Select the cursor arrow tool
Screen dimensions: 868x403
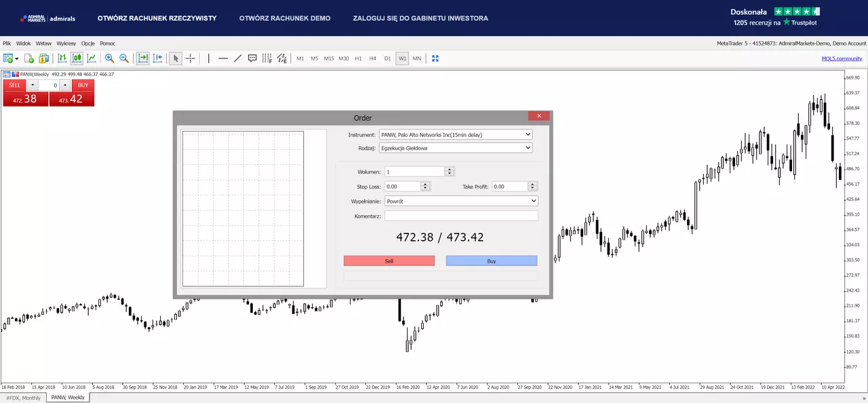pyautogui.click(x=176, y=58)
